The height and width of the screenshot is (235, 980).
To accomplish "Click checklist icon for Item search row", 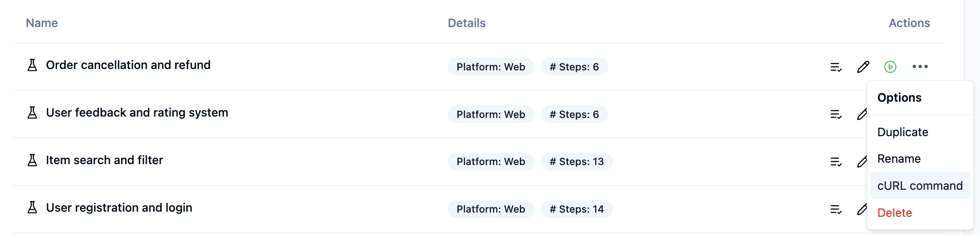I will (x=836, y=162).
